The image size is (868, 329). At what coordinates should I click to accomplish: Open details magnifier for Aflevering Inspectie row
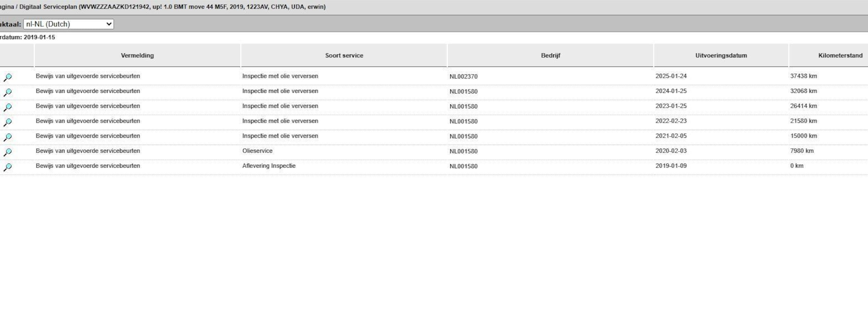[x=8, y=167]
